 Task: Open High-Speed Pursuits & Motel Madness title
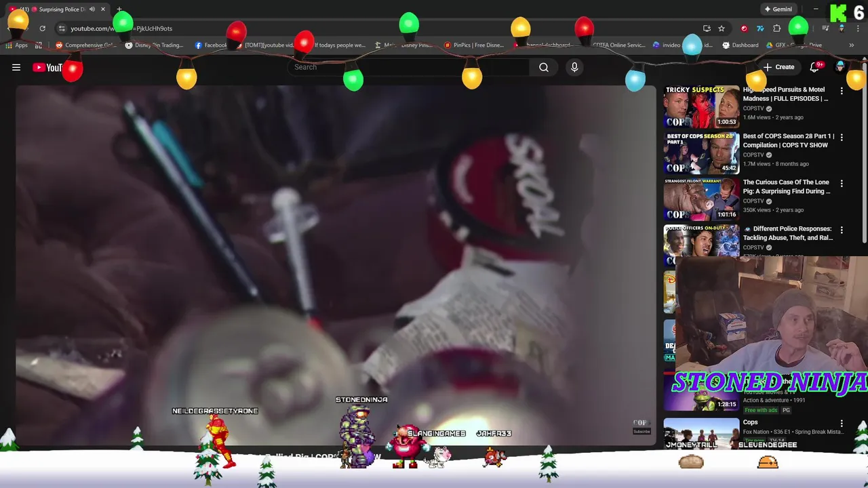tap(785, 94)
